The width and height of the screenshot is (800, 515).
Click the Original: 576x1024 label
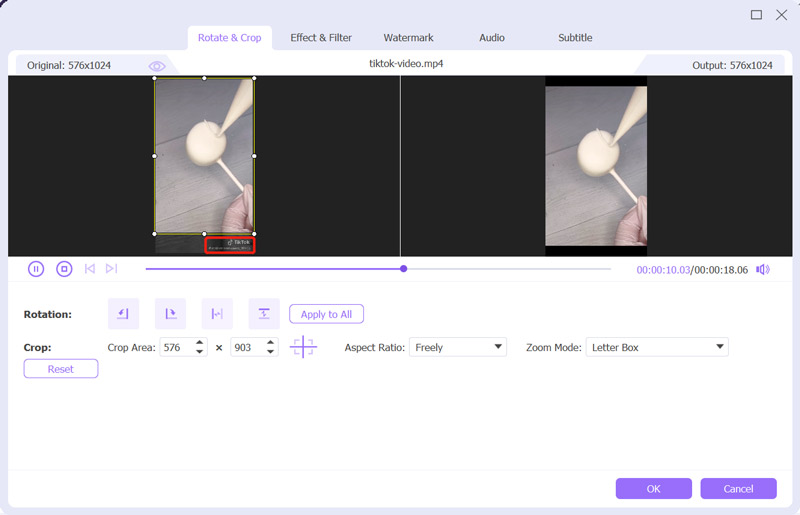point(69,65)
